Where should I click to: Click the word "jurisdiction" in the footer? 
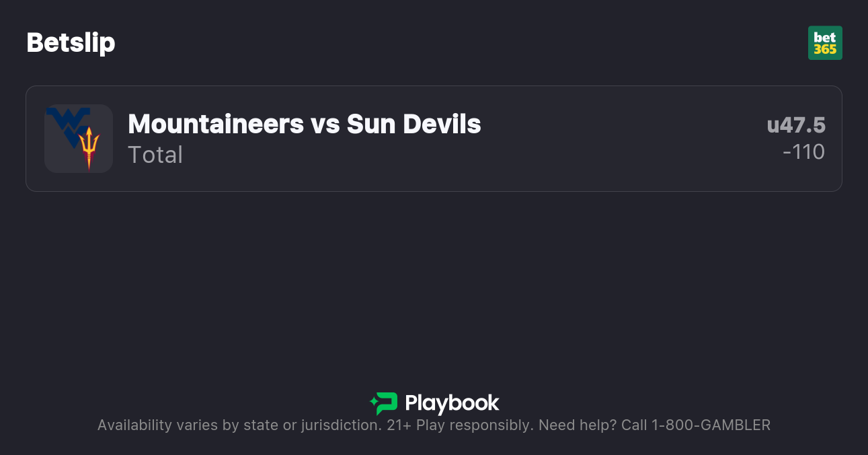click(340, 425)
